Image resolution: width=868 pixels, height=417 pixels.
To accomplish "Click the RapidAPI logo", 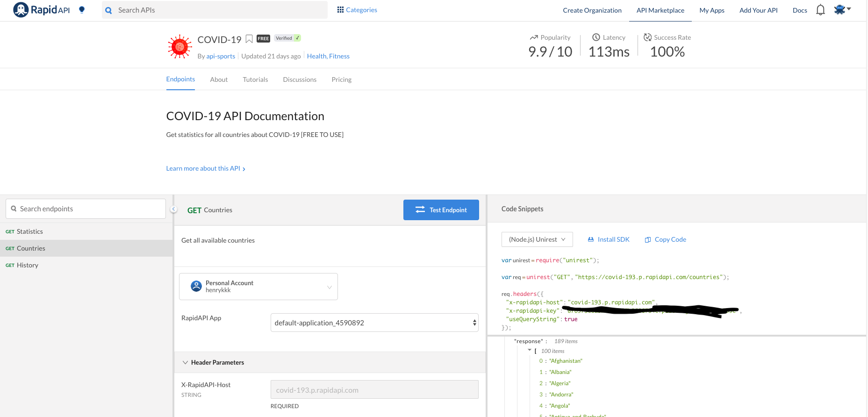I will (x=42, y=10).
